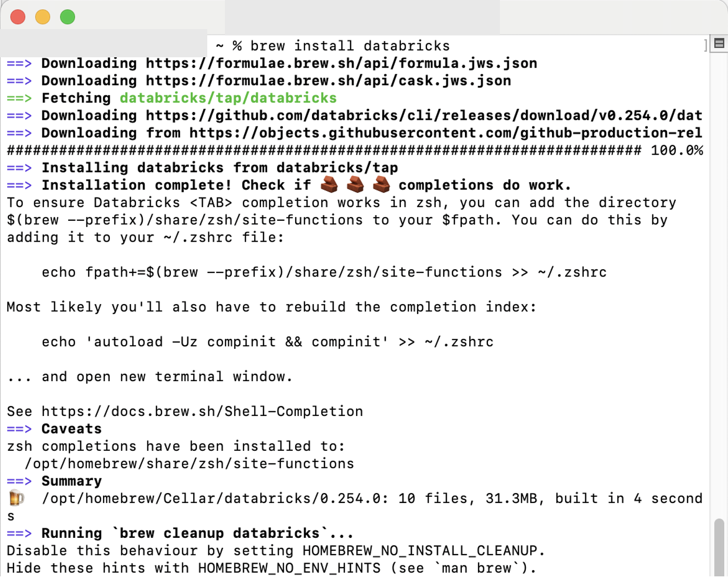Minimize the Terminal window with the yellow button
The image size is (728, 580).
43,17
